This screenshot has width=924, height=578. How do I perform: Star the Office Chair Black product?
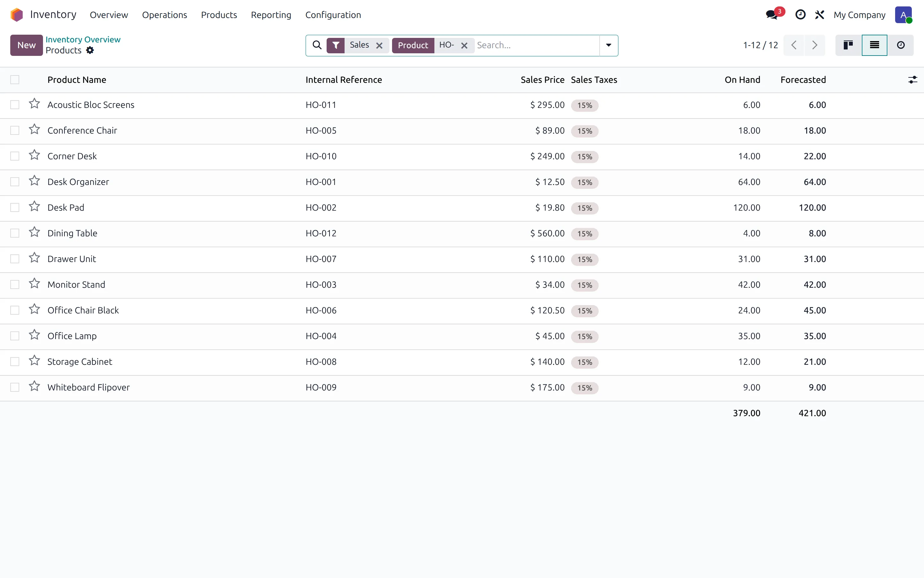(34, 309)
